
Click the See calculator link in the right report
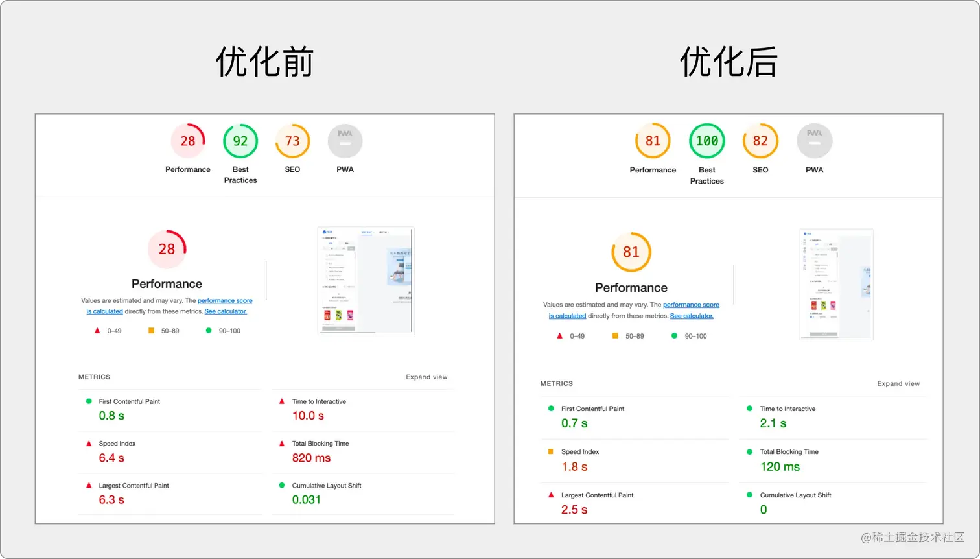click(692, 316)
